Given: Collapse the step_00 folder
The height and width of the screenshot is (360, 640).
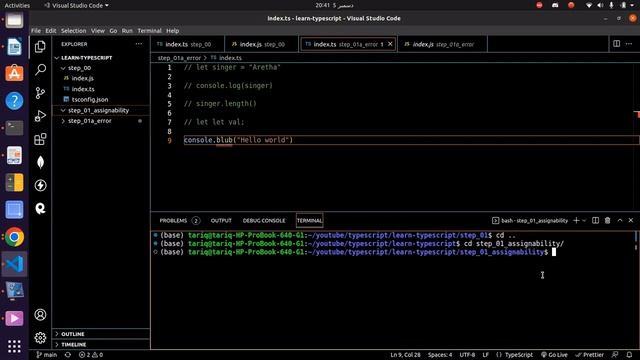Looking at the screenshot, I should (101, 68).
